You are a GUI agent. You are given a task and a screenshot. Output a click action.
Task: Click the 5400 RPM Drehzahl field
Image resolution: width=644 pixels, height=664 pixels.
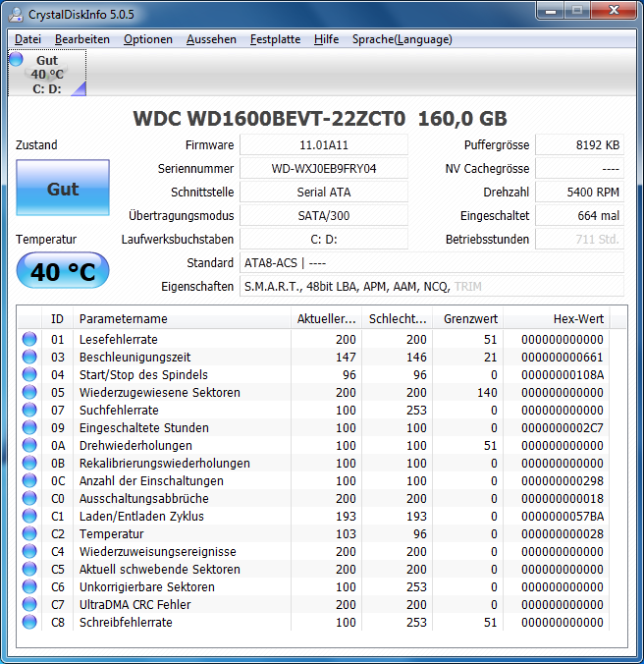tap(579, 193)
